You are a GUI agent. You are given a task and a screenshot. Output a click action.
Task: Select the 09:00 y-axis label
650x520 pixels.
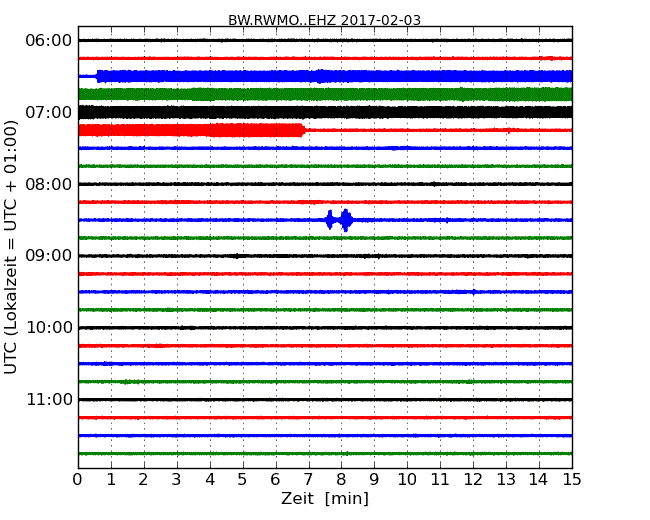49,256
